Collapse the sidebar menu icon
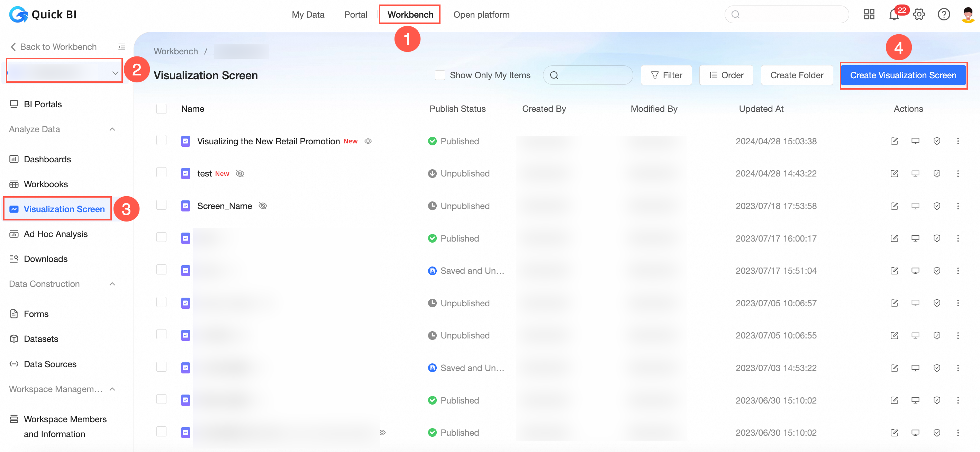 coord(122,47)
